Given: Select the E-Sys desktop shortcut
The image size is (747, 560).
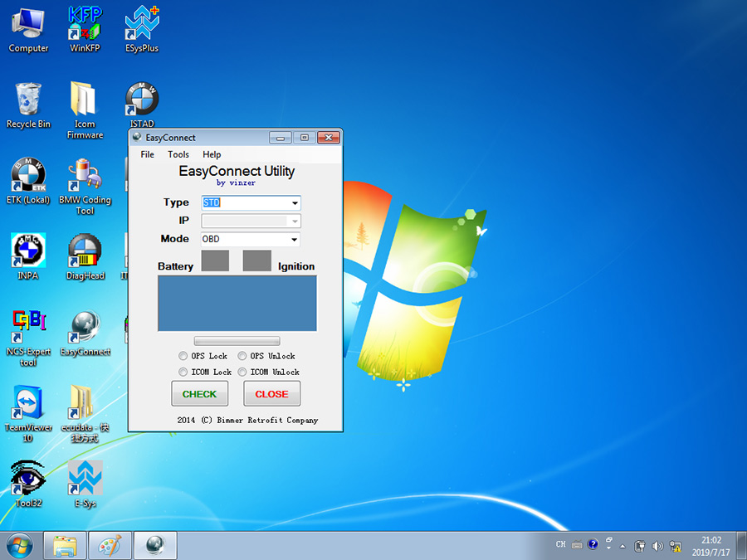Looking at the screenshot, I should 85,485.
